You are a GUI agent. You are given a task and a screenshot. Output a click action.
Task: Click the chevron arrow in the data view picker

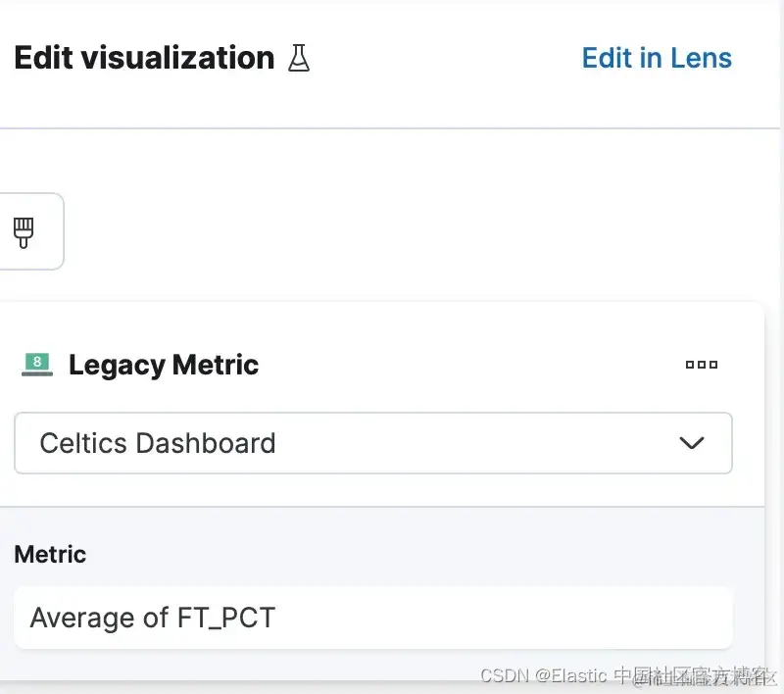(x=692, y=443)
